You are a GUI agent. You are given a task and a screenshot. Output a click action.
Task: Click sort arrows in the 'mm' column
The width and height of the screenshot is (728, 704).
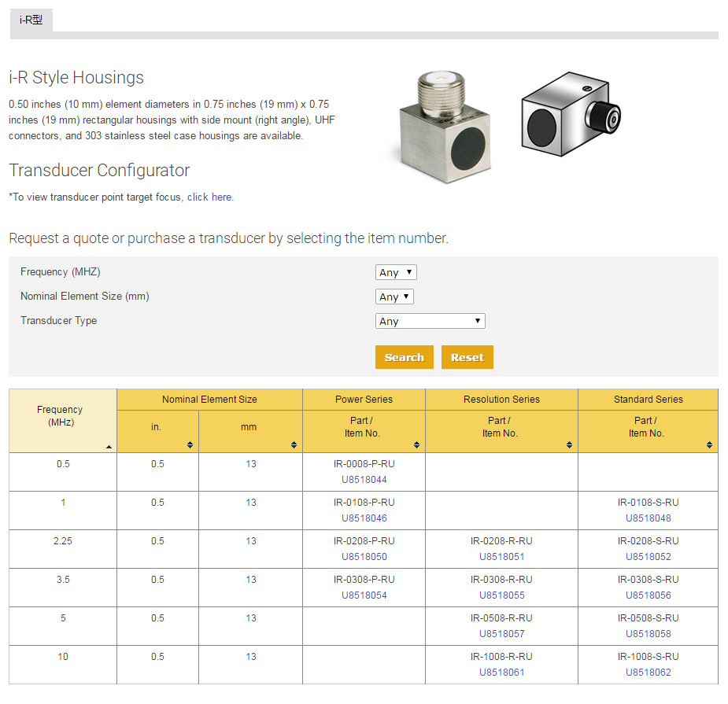click(294, 445)
